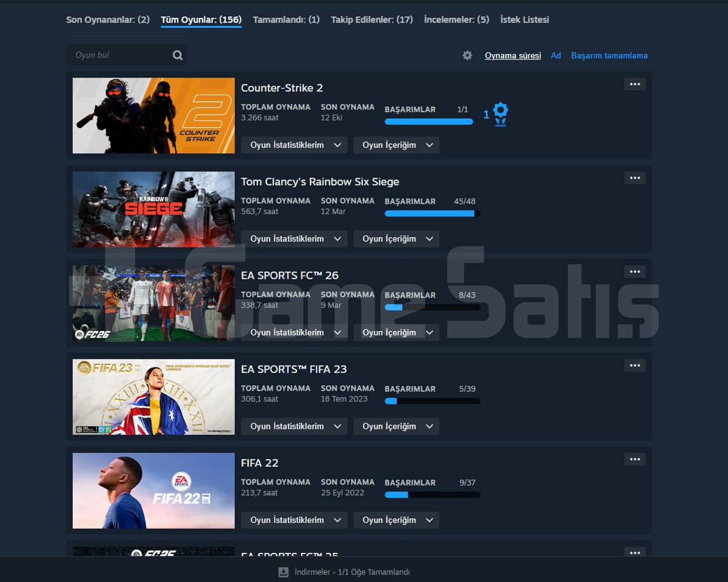Open Tom Clancy's Rainbow Six Siege title
The height and width of the screenshot is (582, 728).
pos(320,182)
